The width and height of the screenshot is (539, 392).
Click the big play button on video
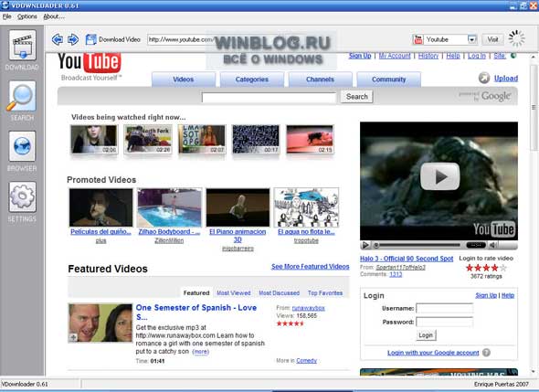pos(439,176)
